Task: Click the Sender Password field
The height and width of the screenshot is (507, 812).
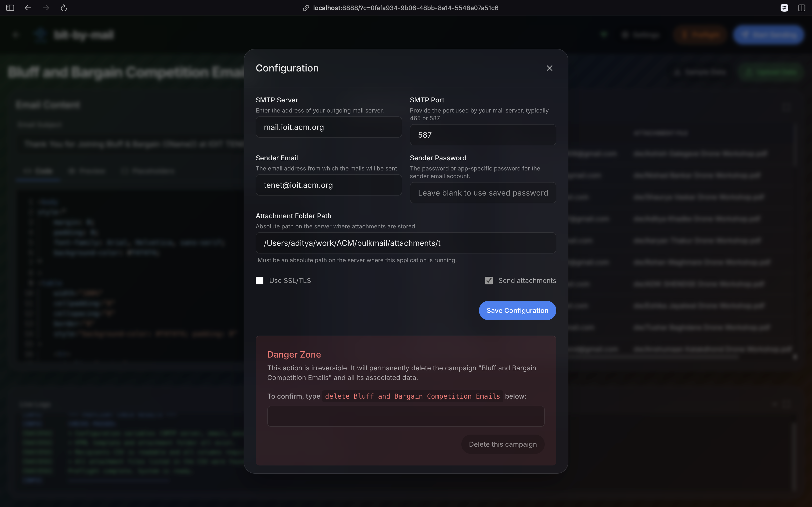Action: (483, 193)
